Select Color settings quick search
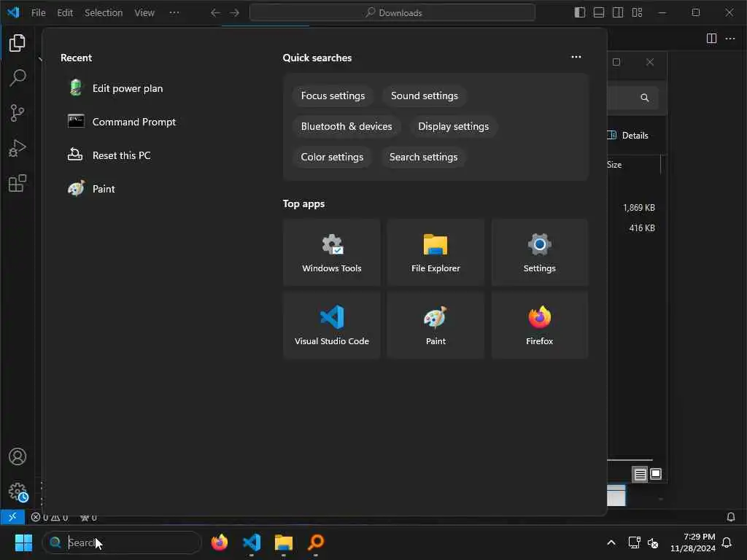747x560 pixels. (x=332, y=157)
